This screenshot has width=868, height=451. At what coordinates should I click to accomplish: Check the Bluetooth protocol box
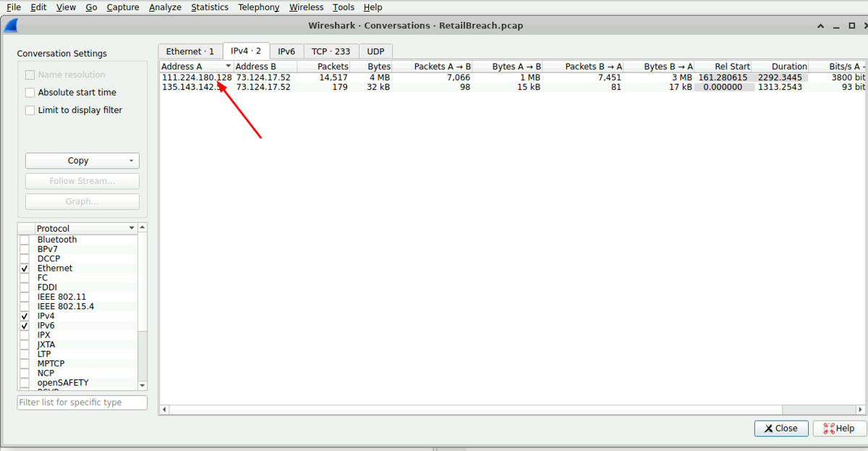click(25, 240)
